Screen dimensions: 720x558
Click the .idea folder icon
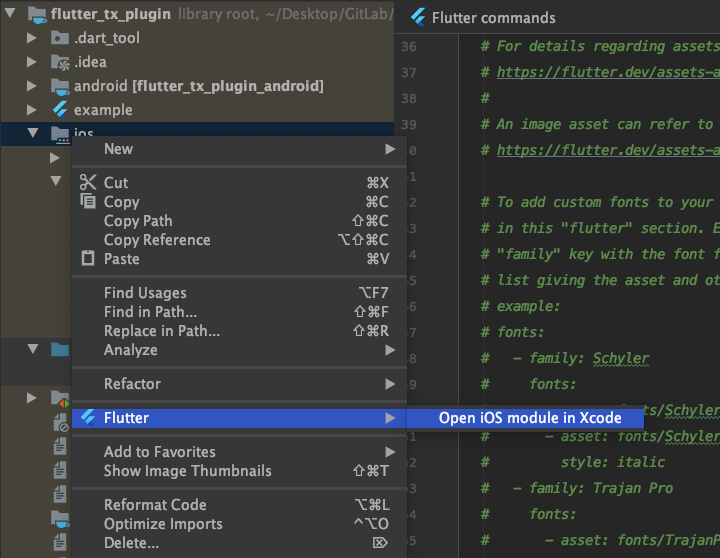(60, 62)
